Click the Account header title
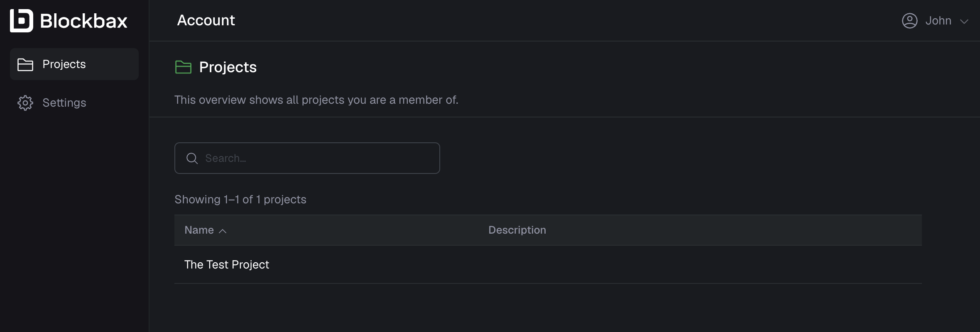Viewport: 980px width, 332px height. coord(206,20)
